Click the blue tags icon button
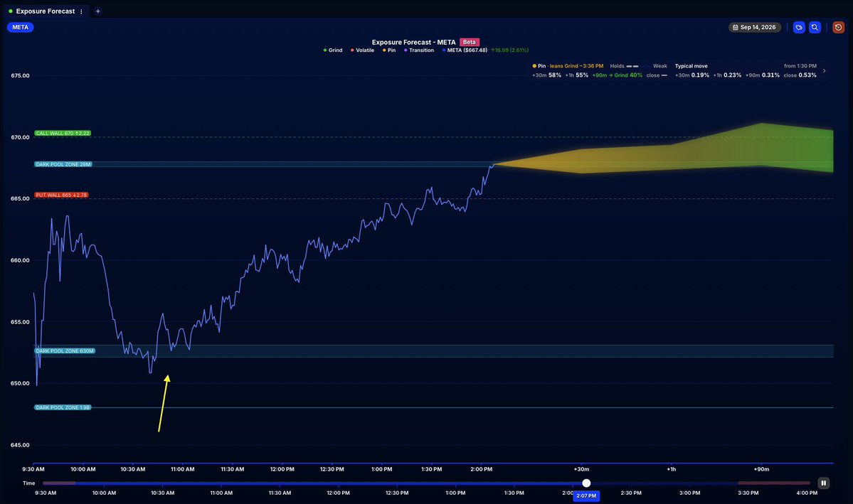This screenshot has width=853, height=504. [799, 27]
